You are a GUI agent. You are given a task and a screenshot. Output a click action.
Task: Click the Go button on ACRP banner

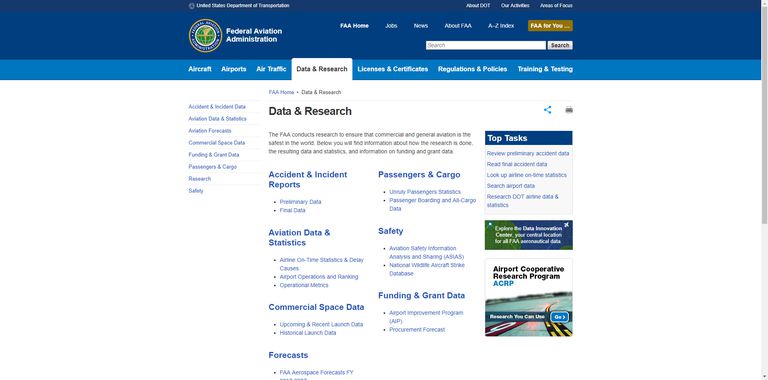coord(559,317)
